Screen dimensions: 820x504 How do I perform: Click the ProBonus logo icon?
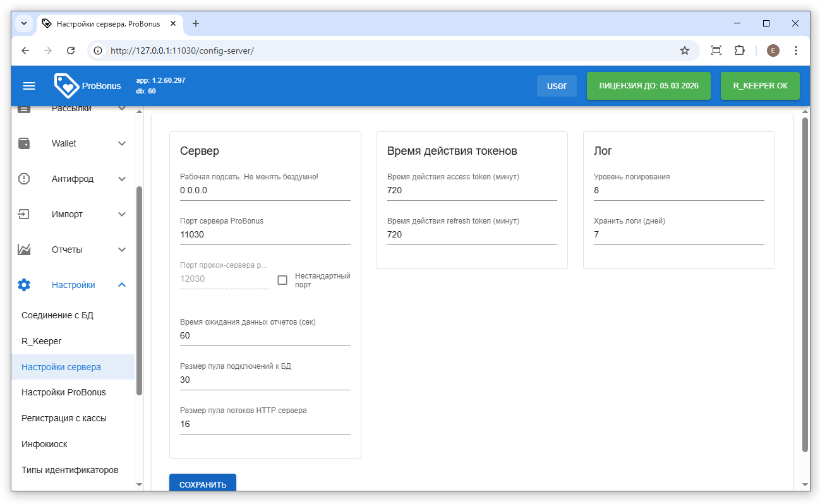click(x=66, y=86)
